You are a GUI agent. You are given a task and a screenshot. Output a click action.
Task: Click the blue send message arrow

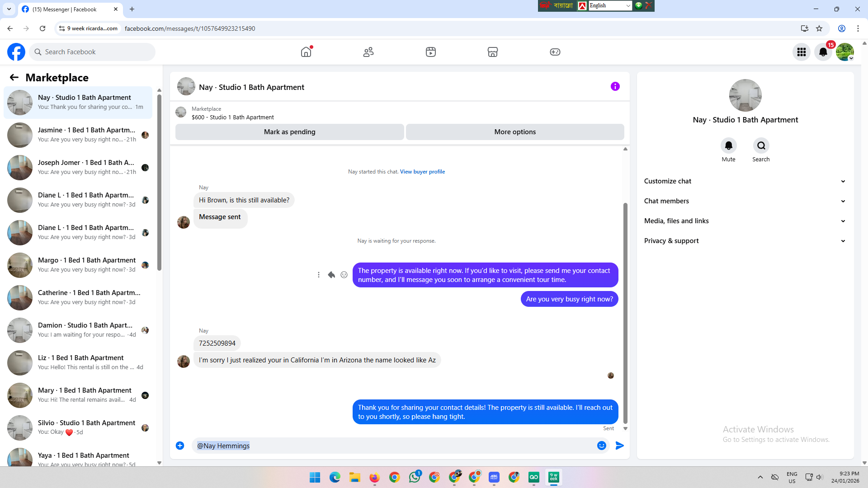pyautogui.click(x=619, y=446)
